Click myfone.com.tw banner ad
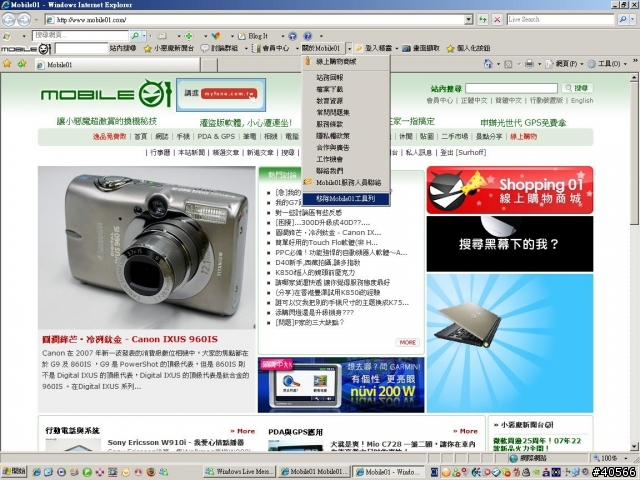Screen dimensions: 640x480 (x=221, y=95)
